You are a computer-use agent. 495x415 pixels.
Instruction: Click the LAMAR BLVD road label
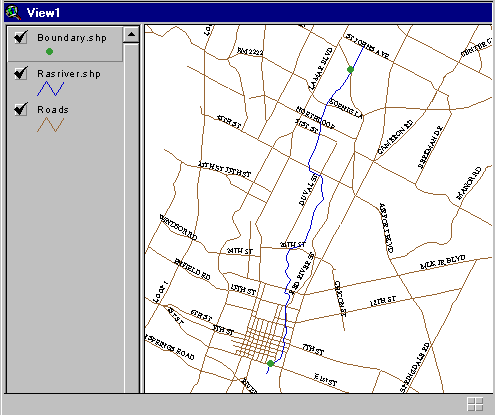(x=321, y=69)
